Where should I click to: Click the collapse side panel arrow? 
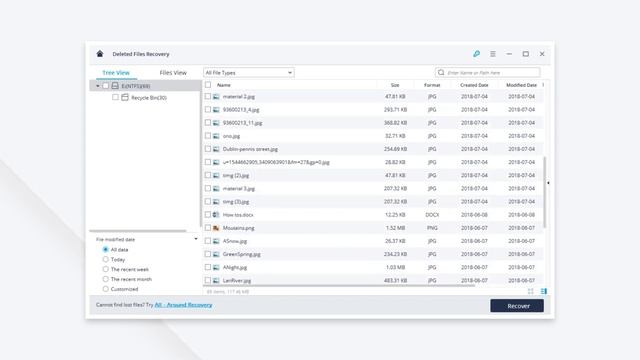pyautogui.click(x=548, y=183)
